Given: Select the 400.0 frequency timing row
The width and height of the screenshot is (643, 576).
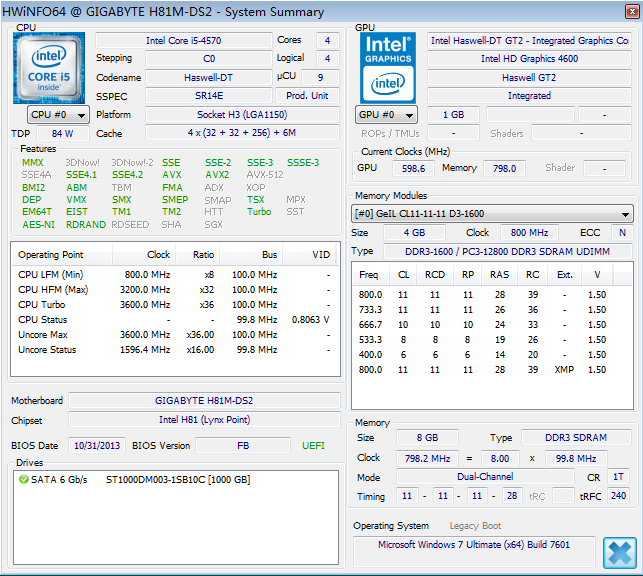Looking at the screenshot, I should pyautogui.click(x=492, y=355).
